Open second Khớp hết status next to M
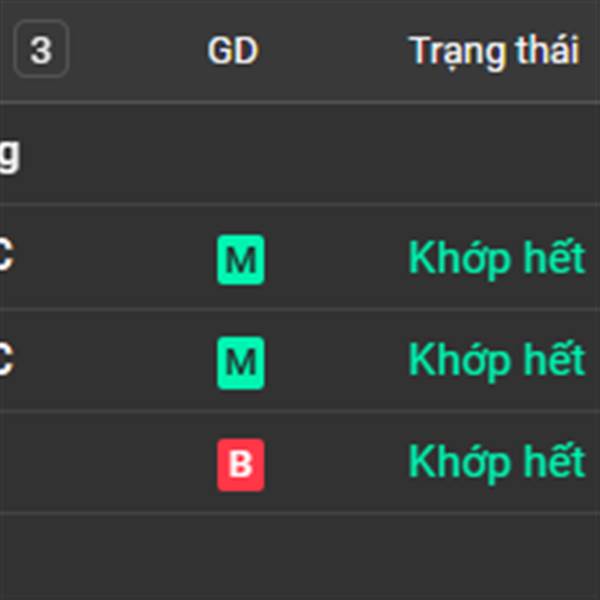The image size is (600, 600). point(496,360)
